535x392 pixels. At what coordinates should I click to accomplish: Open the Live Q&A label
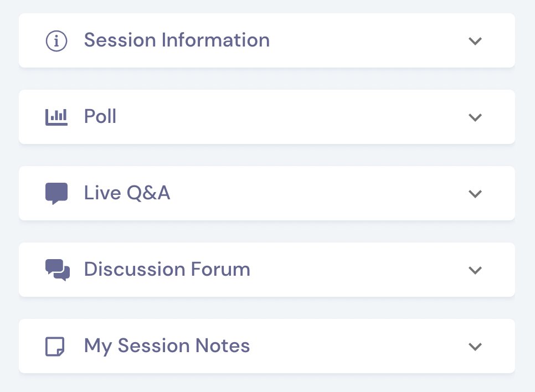click(x=127, y=193)
